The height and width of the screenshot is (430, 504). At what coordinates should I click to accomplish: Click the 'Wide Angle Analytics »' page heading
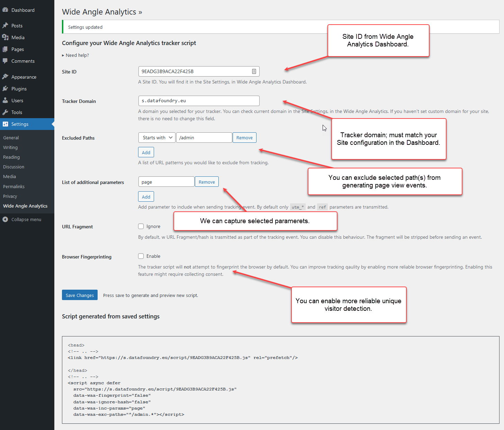pos(102,12)
